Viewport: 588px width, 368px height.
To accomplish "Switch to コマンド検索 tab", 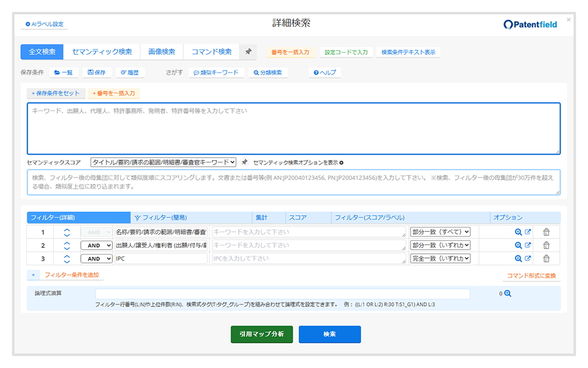I will pos(212,52).
